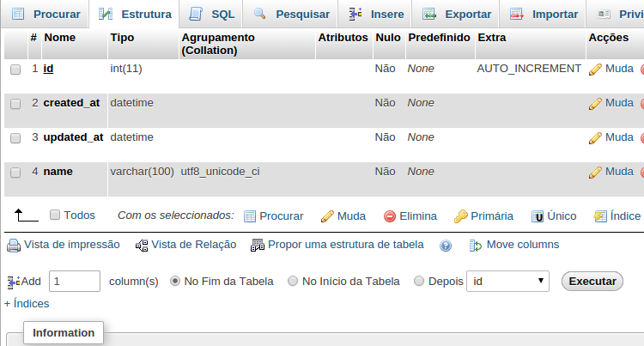The width and height of the screenshot is (644, 346).
Task: Expand the + Índices section
Action: [27, 304]
